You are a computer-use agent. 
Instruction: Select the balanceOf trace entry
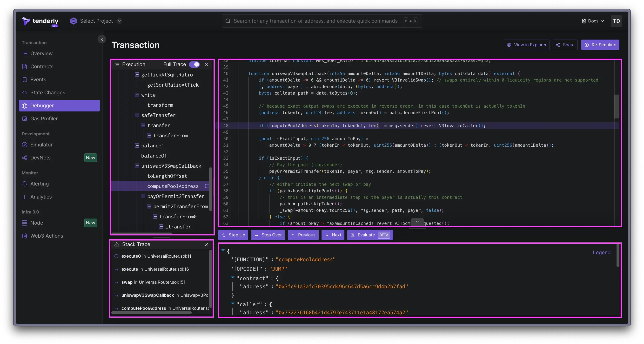coord(154,156)
